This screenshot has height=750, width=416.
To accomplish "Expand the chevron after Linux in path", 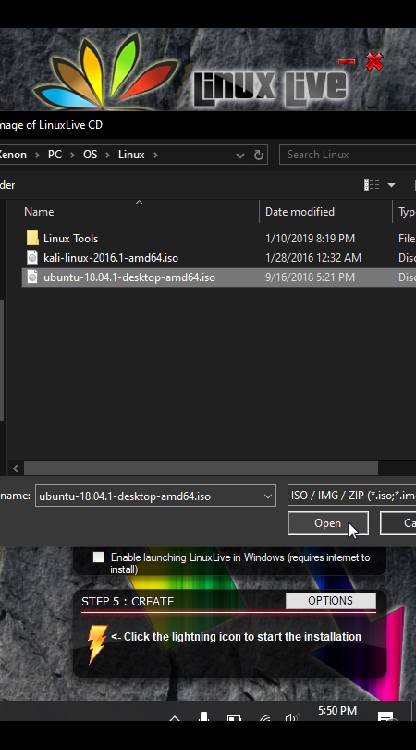I will [155, 155].
